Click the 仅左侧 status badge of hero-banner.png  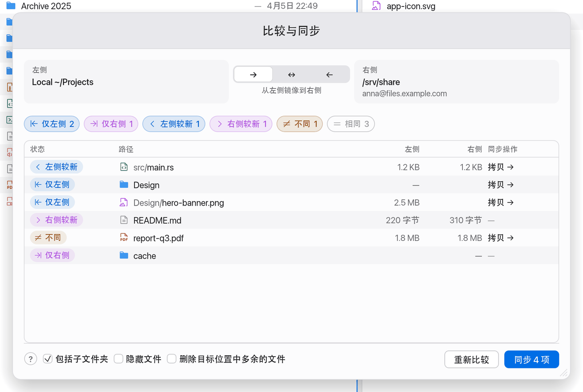click(x=52, y=202)
